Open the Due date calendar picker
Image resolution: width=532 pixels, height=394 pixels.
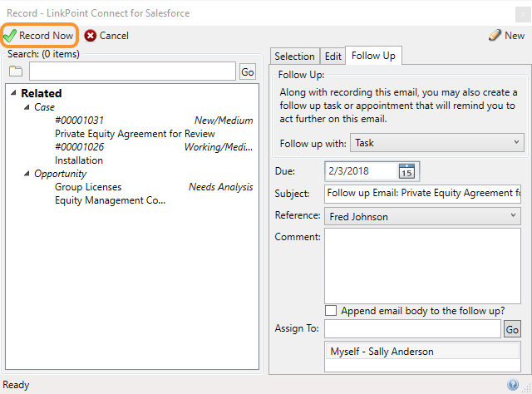(x=406, y=171)
